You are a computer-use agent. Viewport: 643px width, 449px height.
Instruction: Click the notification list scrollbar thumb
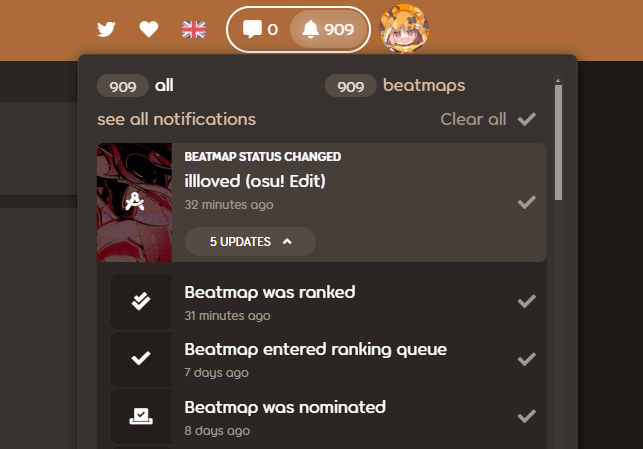point(558,142)
